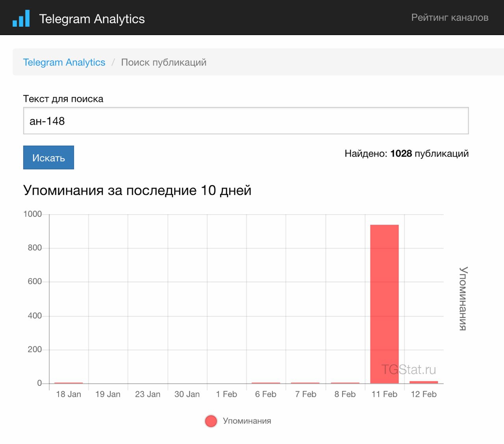Click the 19 Jan axis label
504x444 pixels.
(108, 394)
